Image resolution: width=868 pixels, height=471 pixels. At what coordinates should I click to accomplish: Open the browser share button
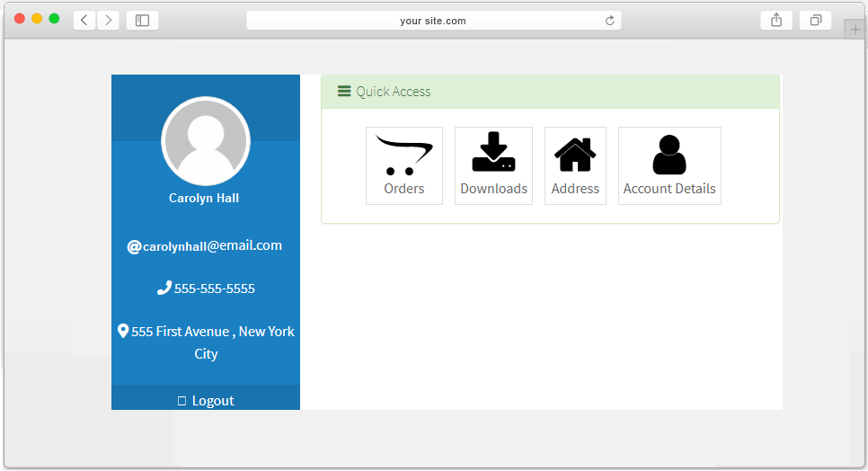point(776,21)
